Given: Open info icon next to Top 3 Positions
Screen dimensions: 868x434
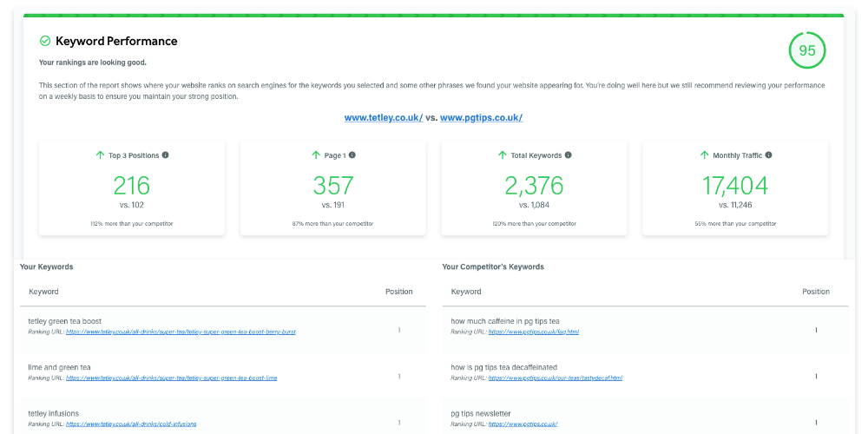Looking at the screenshot, I should click(166, 155).
